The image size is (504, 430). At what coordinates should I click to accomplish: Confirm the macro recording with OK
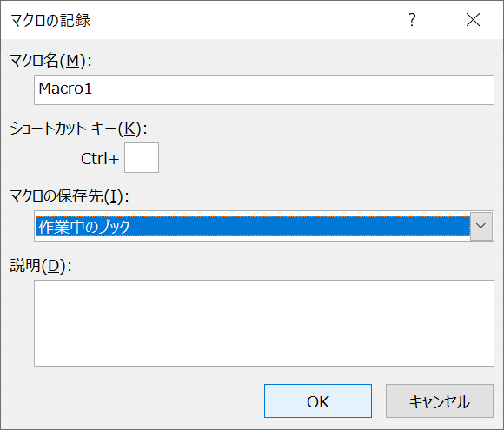point(318,401)
